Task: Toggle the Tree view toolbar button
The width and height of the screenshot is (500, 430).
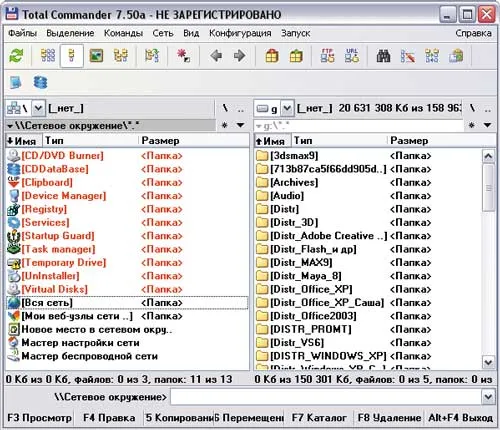Action: tap(120, 56)
